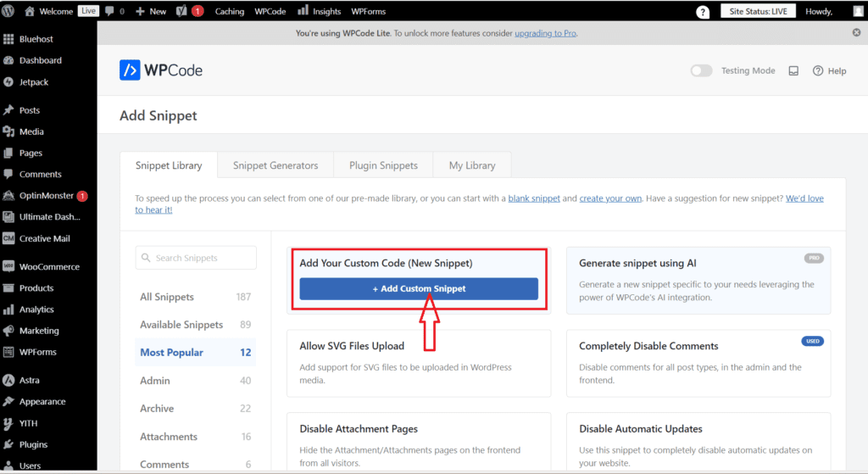Screen dimensions: 868x474
Task: Click the question mark help circle
Action: click(x=703, y=12)
